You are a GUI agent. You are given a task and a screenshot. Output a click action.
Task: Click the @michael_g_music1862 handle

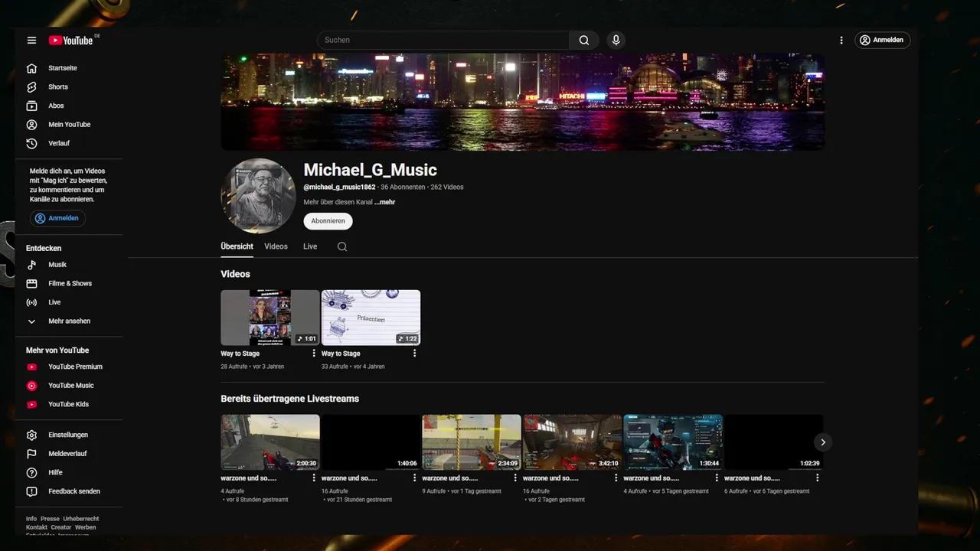pos(339,187)
